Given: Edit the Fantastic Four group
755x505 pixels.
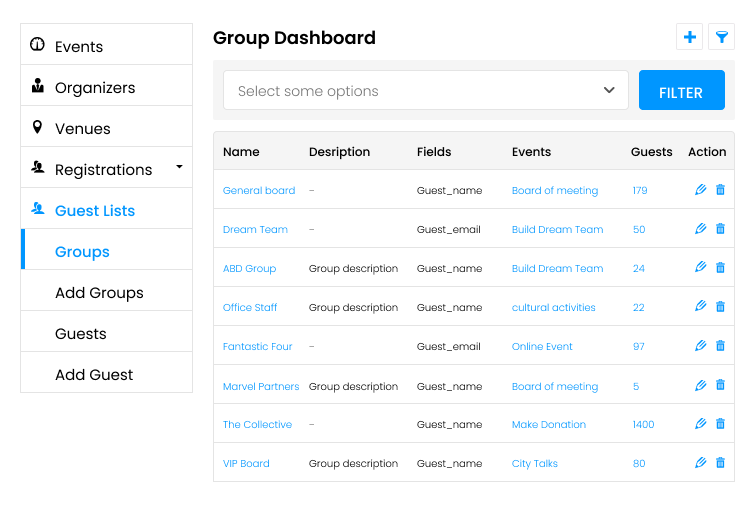Looking at the screenshot, I should click(700, 346).
